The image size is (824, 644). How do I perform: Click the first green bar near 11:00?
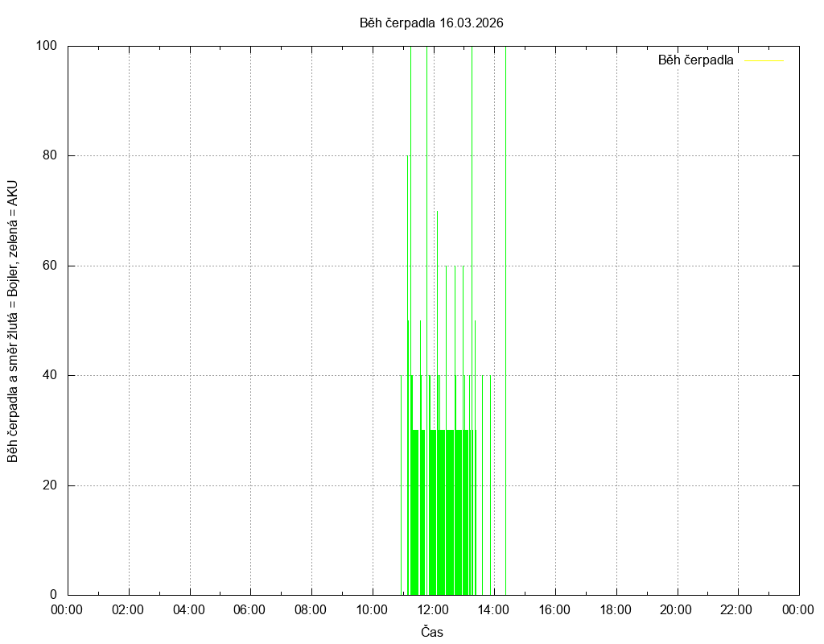coord(401,483)
